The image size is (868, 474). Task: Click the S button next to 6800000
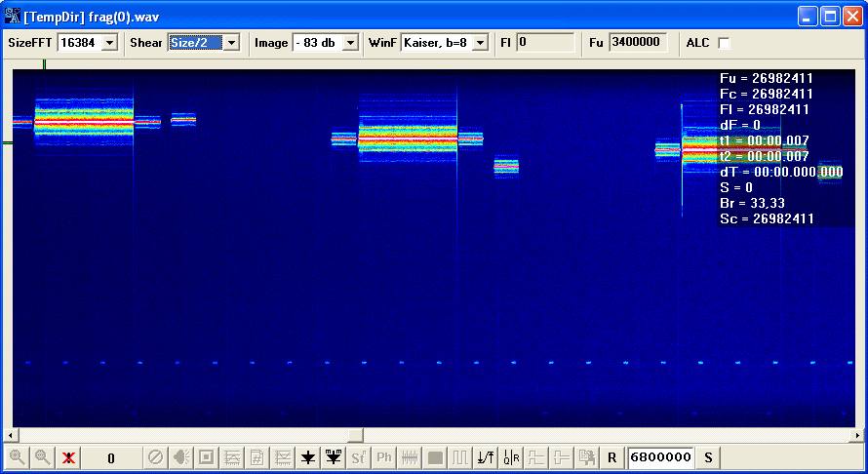coord(709,457)
